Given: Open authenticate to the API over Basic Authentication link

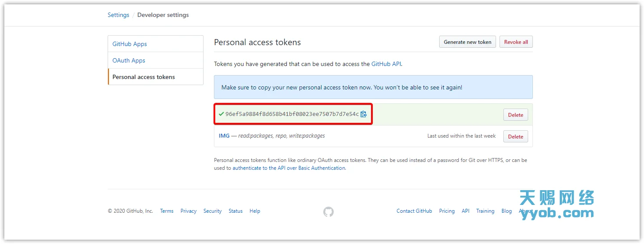Looking at the screenshot, I should pyautogui.click(x=289, y=168).
